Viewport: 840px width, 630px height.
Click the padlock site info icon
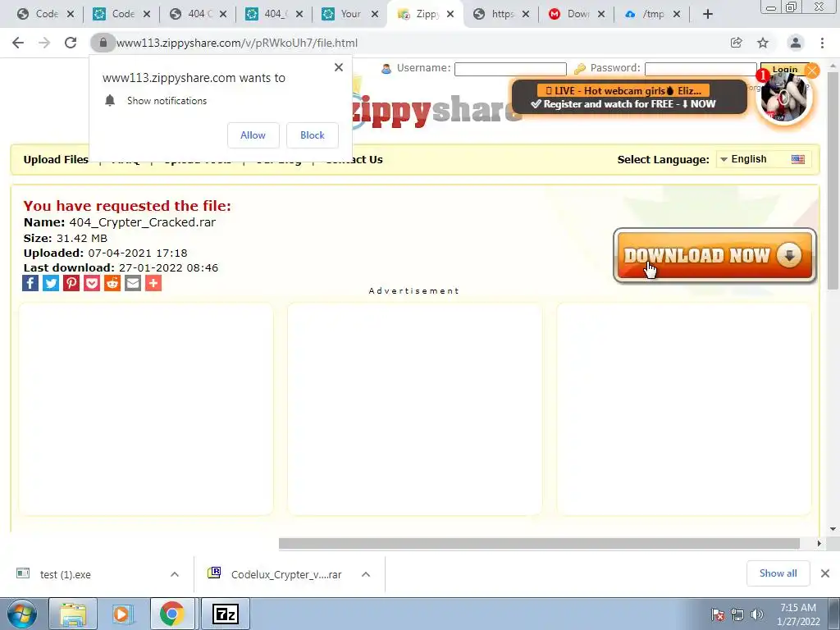(x=103, y=43)
